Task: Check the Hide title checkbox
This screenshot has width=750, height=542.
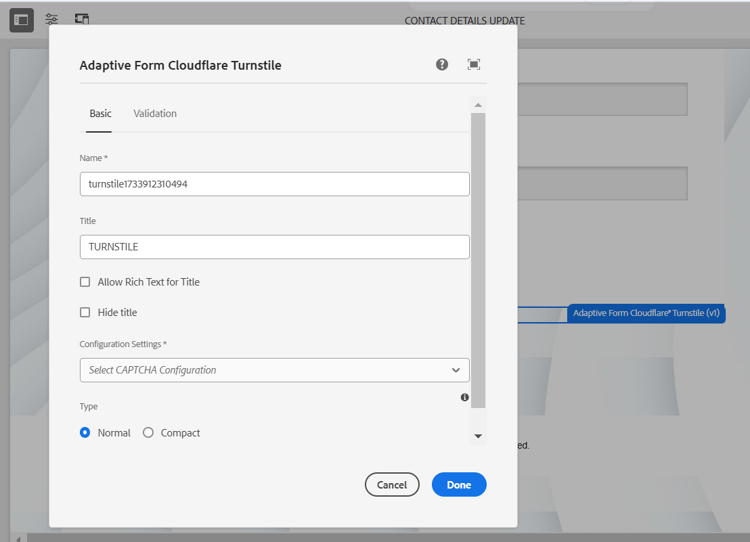Action: pyautogui.click(x=85, y=312)
